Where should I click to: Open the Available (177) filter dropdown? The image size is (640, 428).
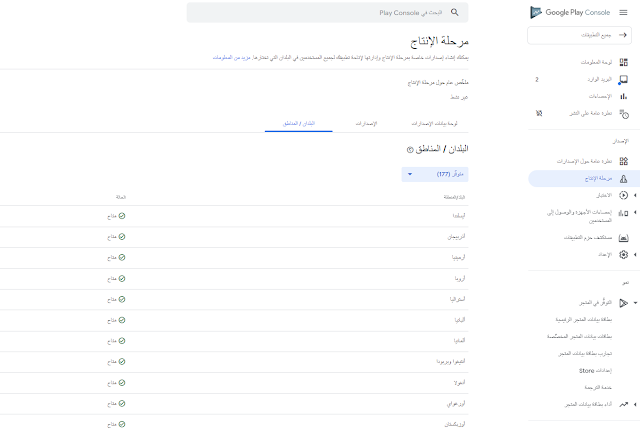(435, 174)
